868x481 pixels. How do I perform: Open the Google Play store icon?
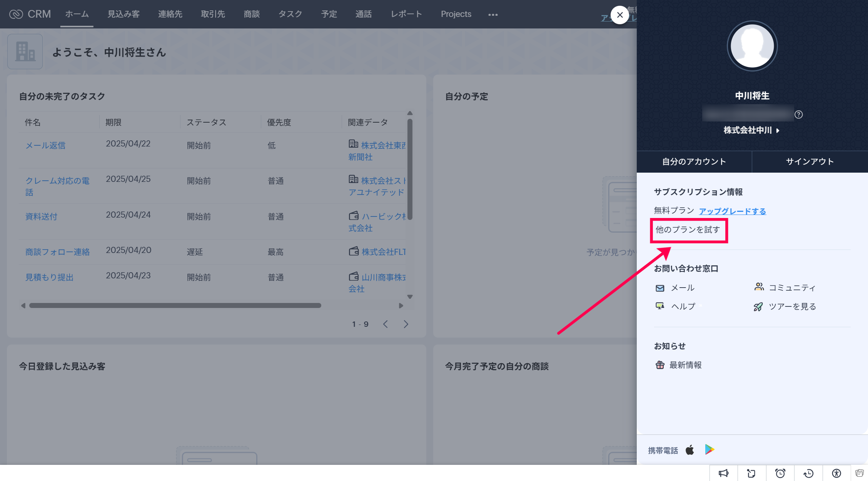pyautogui.click(x=709, y=449)
